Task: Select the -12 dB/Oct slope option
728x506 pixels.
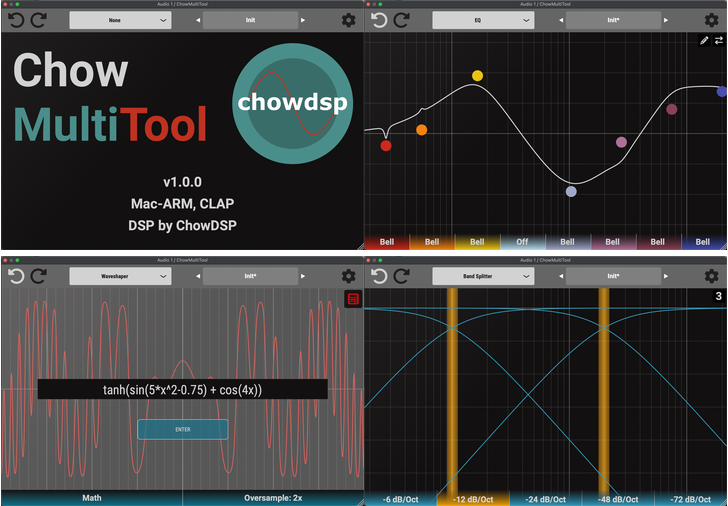Action: pyautogui.click(x=473, y=500)
